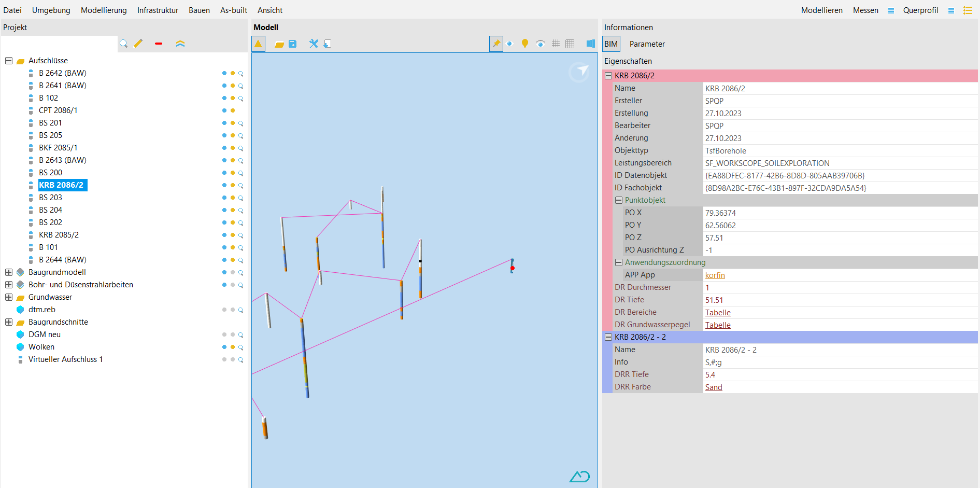Open the DR Bereiche Tabelle link
Viewport: 980px width, 488px height.
718,313
